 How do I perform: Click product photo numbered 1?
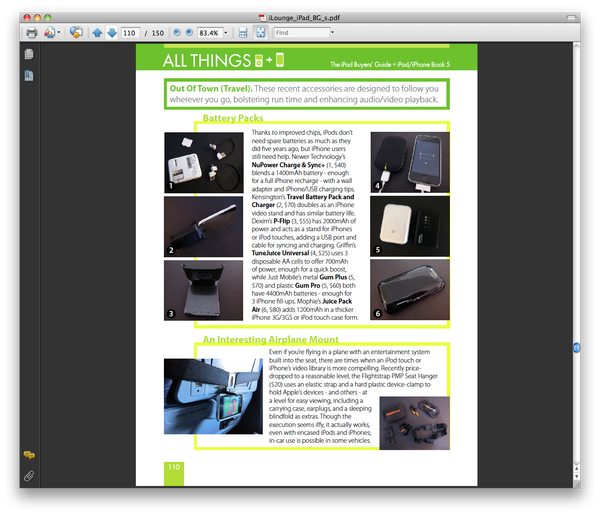coord(204,163)
